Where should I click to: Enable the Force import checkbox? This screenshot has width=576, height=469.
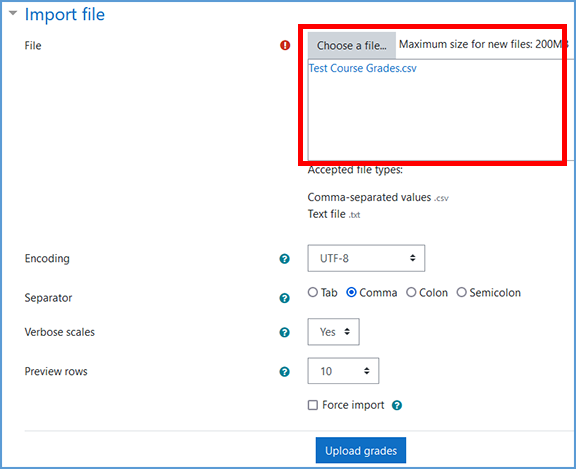313,405
